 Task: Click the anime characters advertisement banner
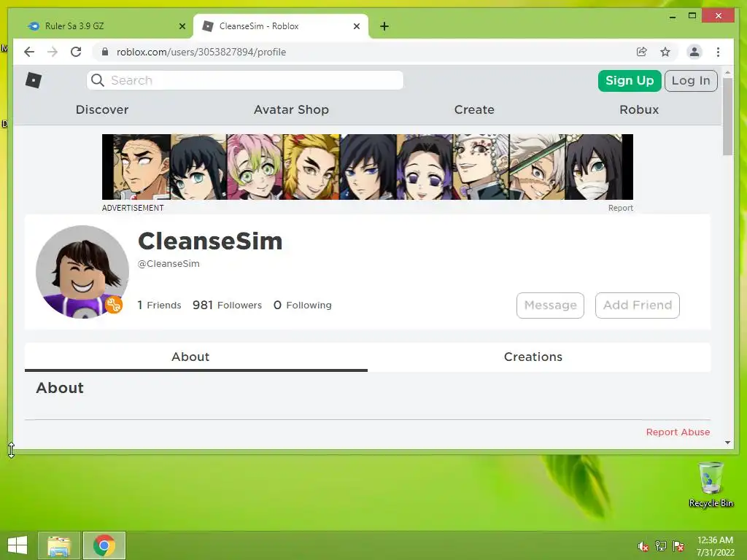click(x=368, y=167)
